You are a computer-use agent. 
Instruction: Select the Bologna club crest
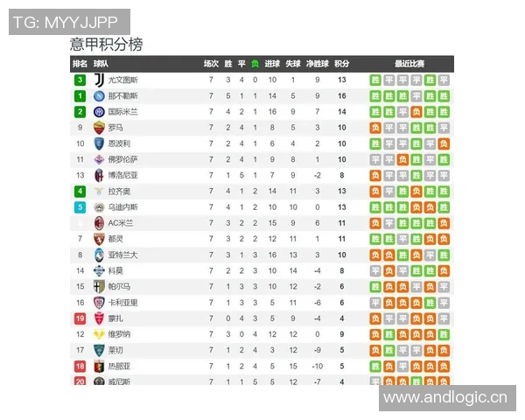99,176
